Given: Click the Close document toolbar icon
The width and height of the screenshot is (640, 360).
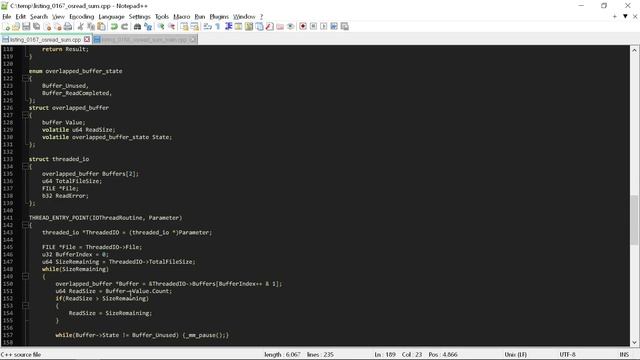Looking at the screenshot, I should (47, 27).
